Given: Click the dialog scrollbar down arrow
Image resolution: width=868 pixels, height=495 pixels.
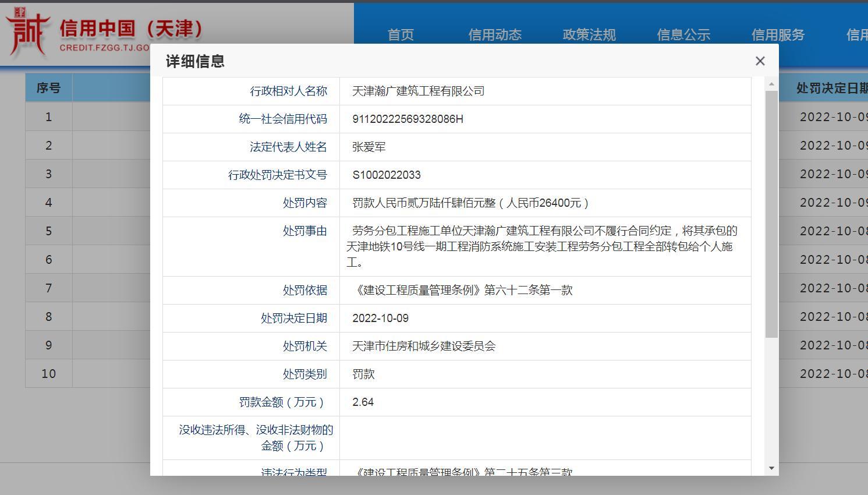Looking at the screenshot, I should [771, 468].
